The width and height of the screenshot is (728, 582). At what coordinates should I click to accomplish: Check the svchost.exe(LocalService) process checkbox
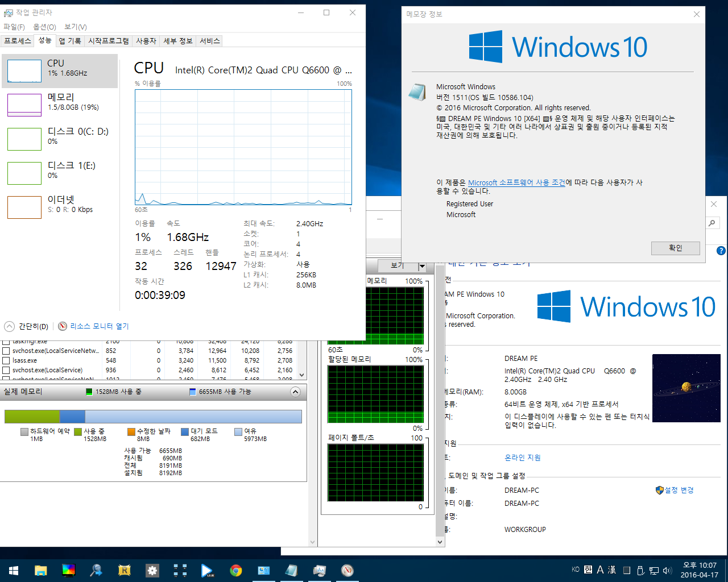(6, 370)
